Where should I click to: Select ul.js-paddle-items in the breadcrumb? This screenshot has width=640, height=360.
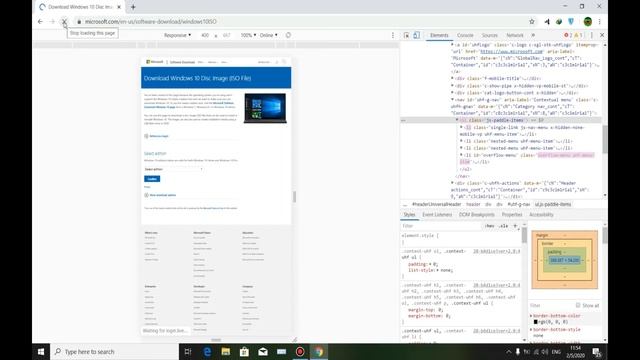(553, 204)
